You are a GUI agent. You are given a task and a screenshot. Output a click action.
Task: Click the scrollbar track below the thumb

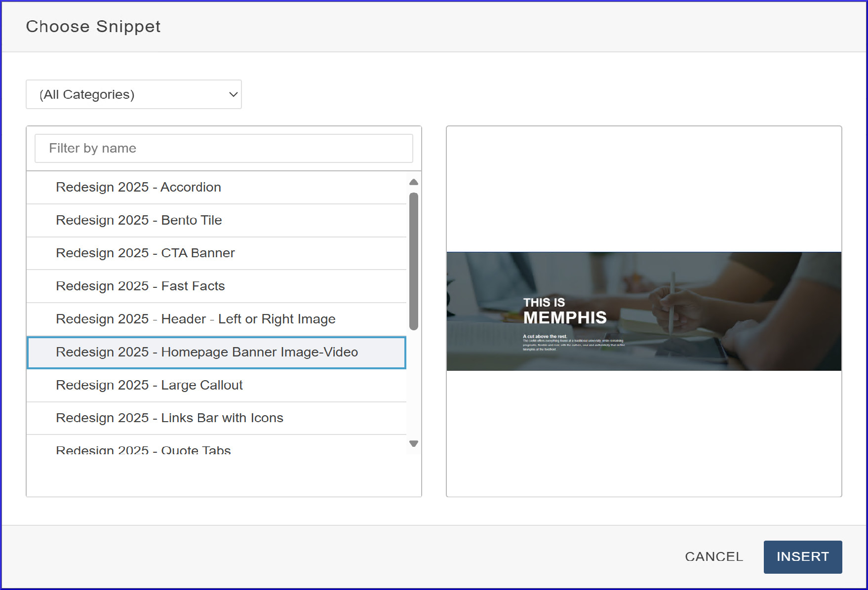tap(414, 385)
